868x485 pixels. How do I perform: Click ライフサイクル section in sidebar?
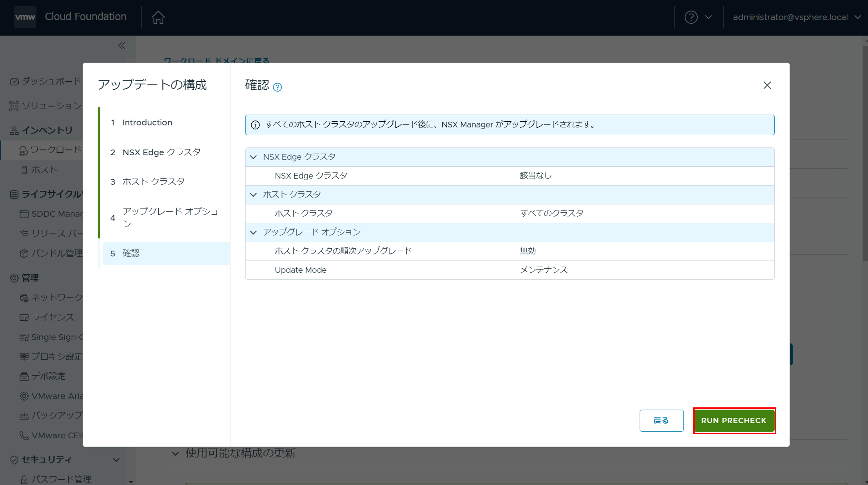(46, 194)
